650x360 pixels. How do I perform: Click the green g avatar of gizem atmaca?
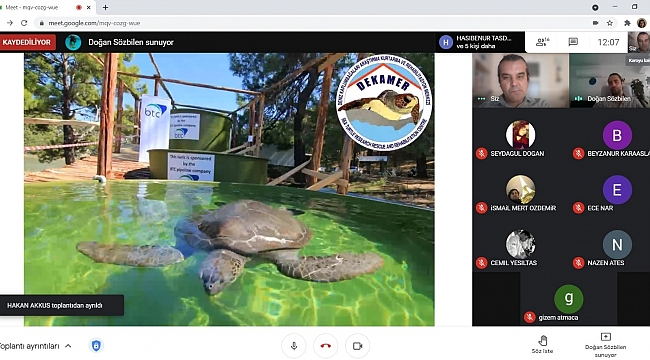click(569, 299)
